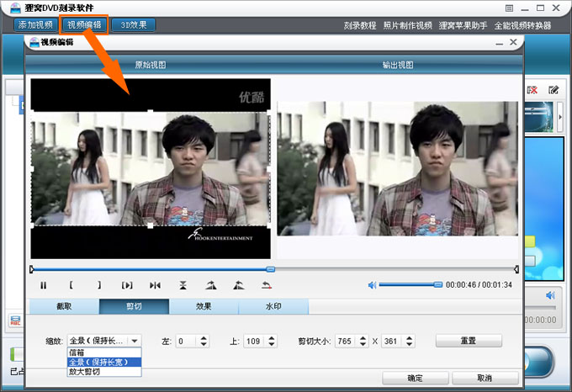This screenshot has width=572, height=392.
Task: Mute audio with the speaker icon in editor
Action: pos(372,285)
